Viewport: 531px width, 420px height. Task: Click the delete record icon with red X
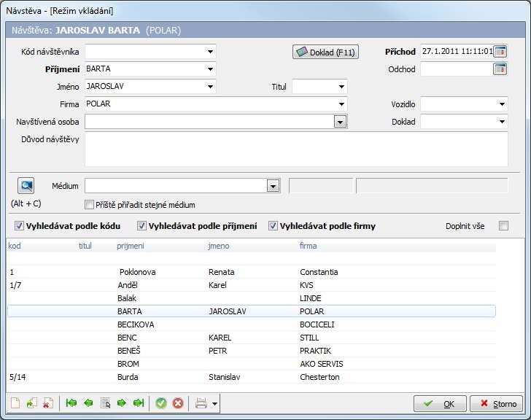tap(48, 403)
